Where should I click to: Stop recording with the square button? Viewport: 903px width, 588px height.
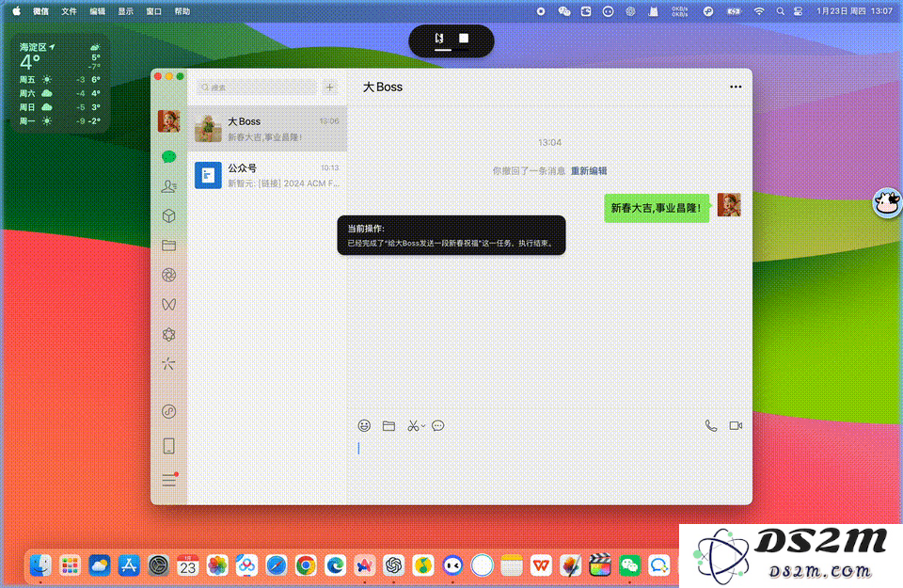point(464,38)
